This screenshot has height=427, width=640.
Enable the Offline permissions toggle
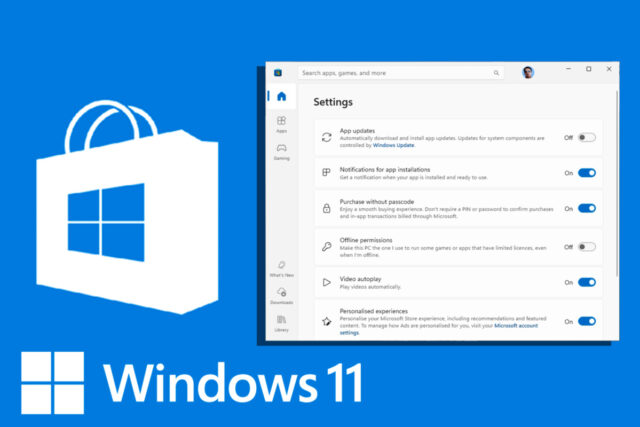[587, 247]
